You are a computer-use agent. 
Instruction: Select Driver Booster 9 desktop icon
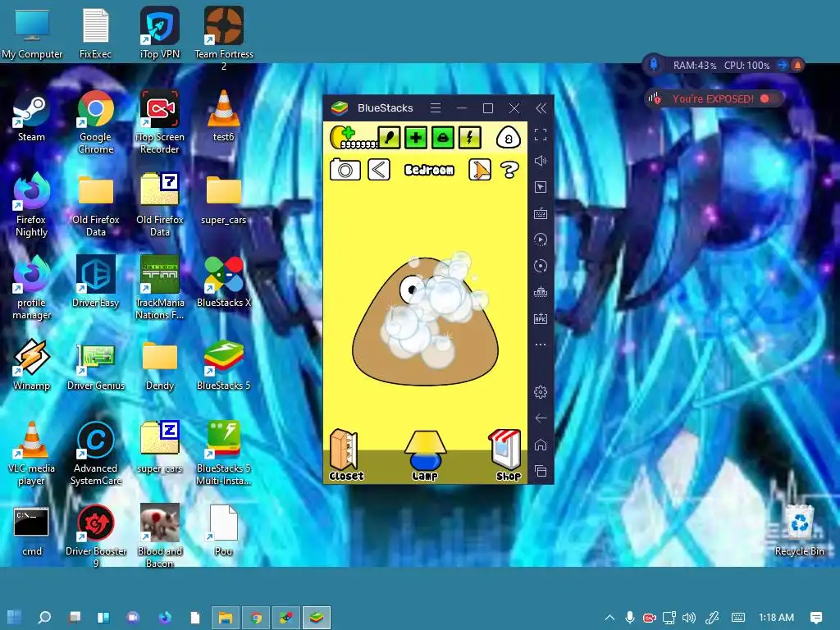point(96,536)
